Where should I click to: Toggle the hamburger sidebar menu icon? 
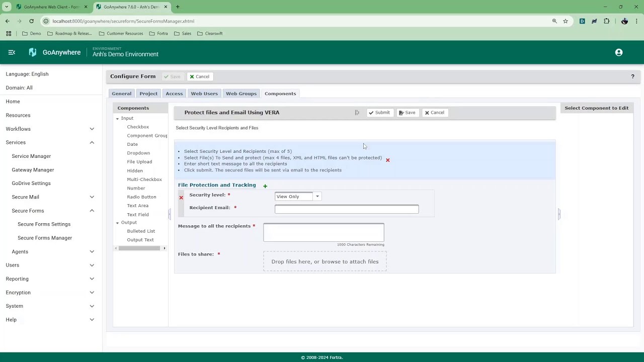click(x=12, y=52)
